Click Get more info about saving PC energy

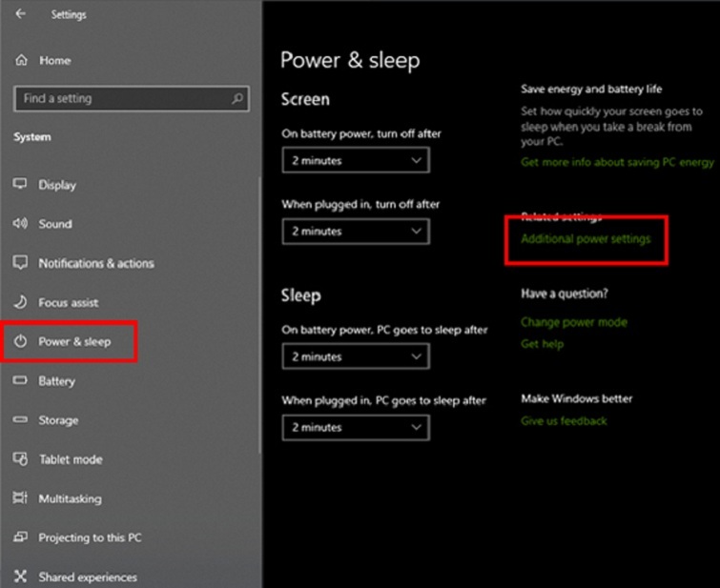point(617,162)
